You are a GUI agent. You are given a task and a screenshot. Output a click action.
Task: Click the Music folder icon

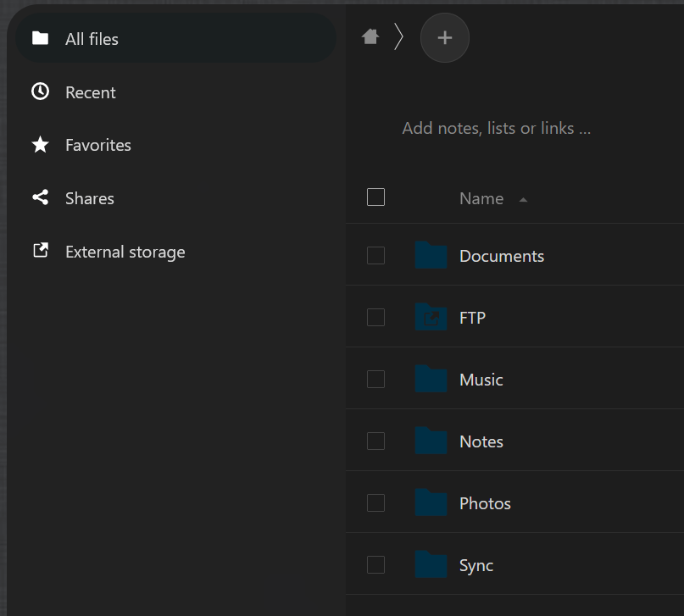[x=431, y=379]
